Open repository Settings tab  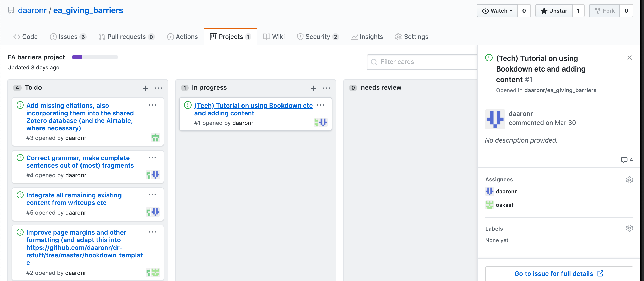(x=412, y=37)
